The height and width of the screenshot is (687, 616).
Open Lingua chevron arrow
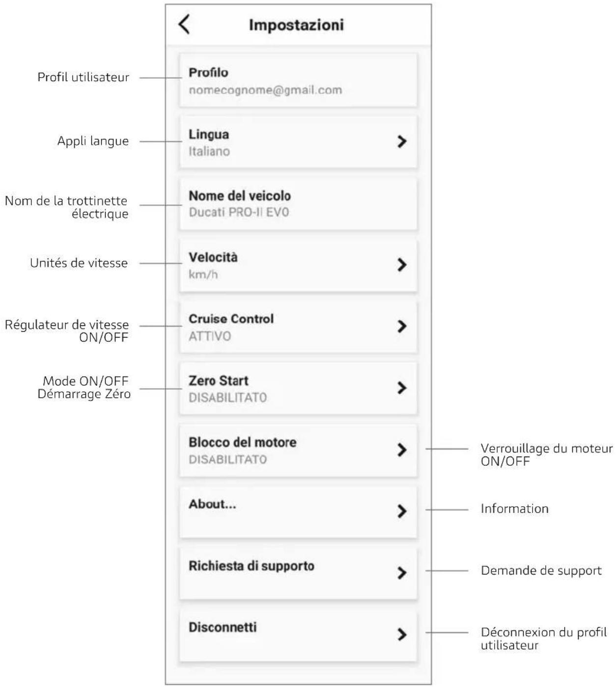click(x=402, y=142)
